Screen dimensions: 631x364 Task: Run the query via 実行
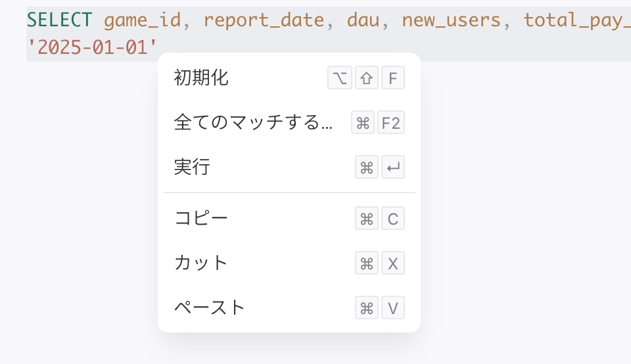point(289,167)
